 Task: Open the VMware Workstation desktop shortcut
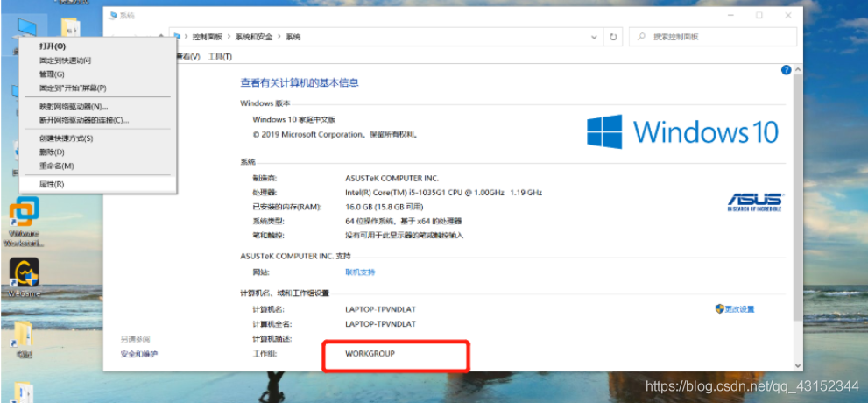point(25,222)
